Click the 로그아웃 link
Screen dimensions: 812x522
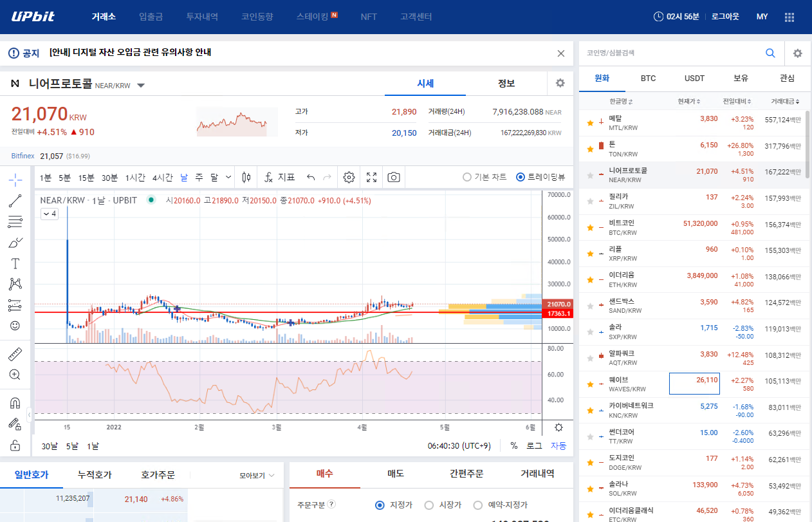click(725, 17)
